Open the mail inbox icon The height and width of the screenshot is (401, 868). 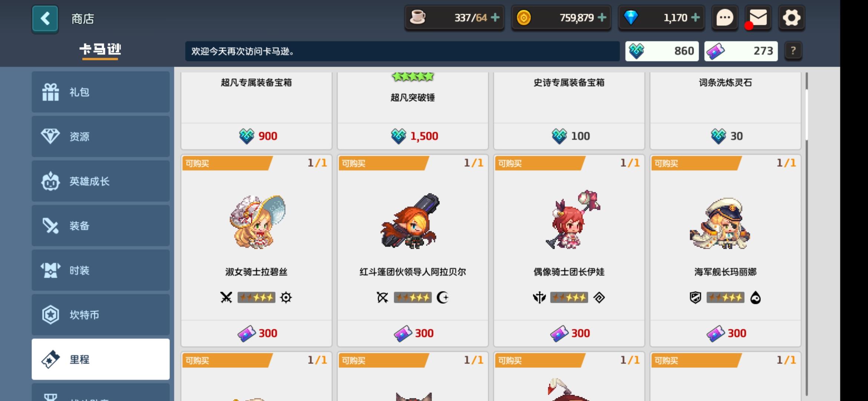pos(758,18)
